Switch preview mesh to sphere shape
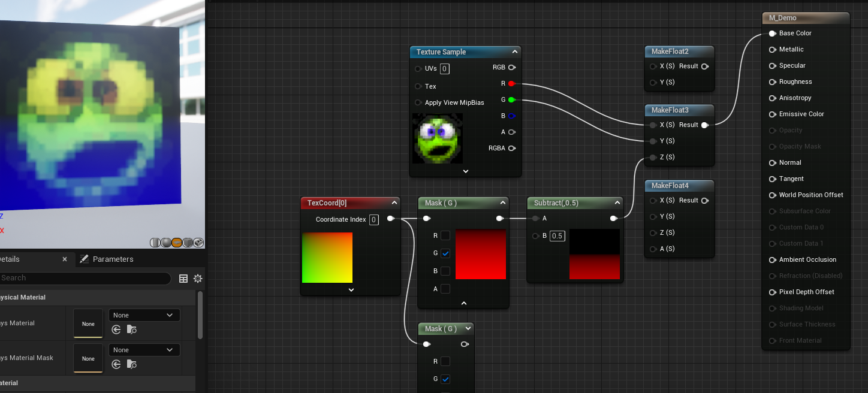The height and width of the screenshot is (393, 868). pyautogui.click(x=166, y=243)
